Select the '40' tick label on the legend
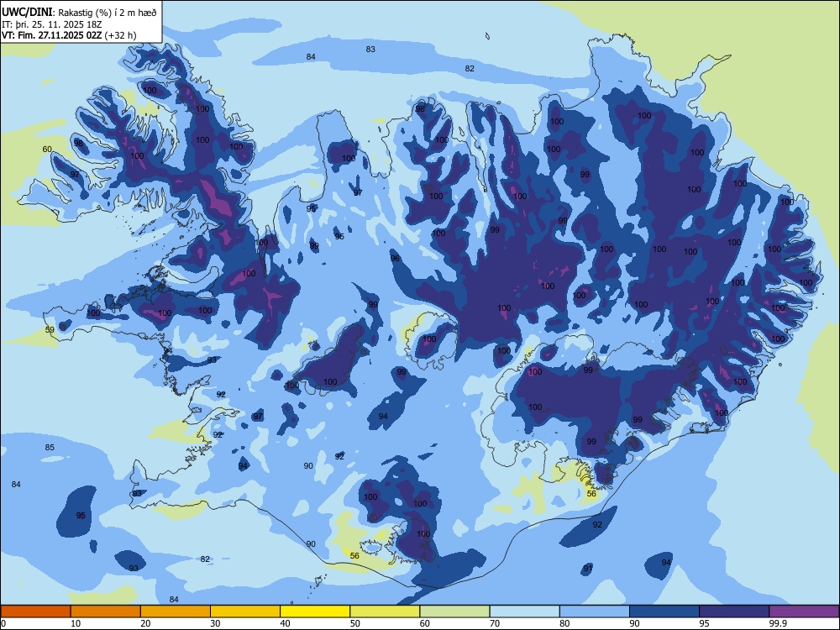The image size is (840, 630). coord(286,623)
